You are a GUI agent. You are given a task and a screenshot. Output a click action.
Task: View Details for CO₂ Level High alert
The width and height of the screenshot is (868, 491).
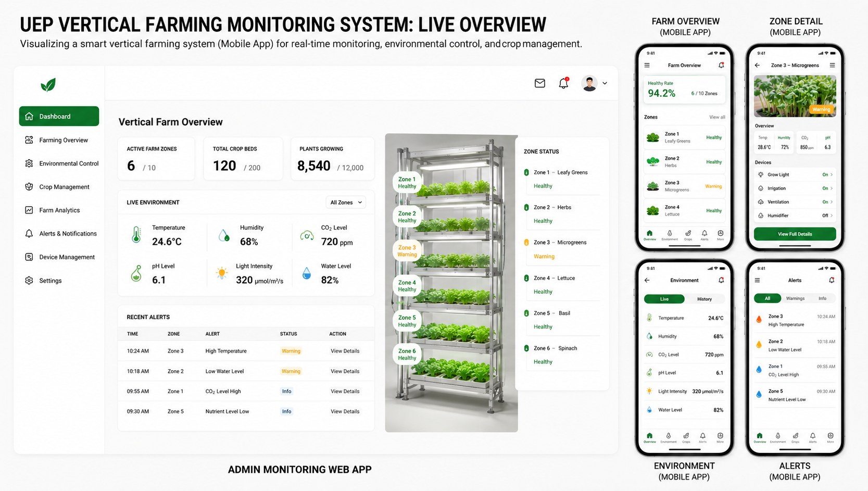pos(345,392)
